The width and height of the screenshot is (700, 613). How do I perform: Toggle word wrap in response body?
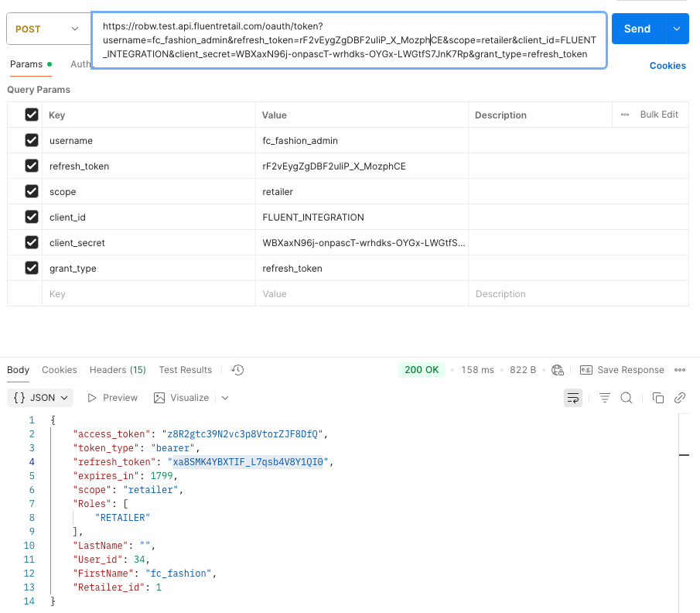click(x=573, y=398)
